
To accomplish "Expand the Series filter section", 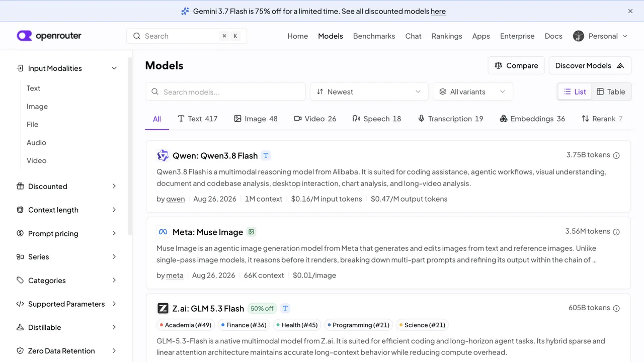I will pyautogui.click(x=66, y=257).
